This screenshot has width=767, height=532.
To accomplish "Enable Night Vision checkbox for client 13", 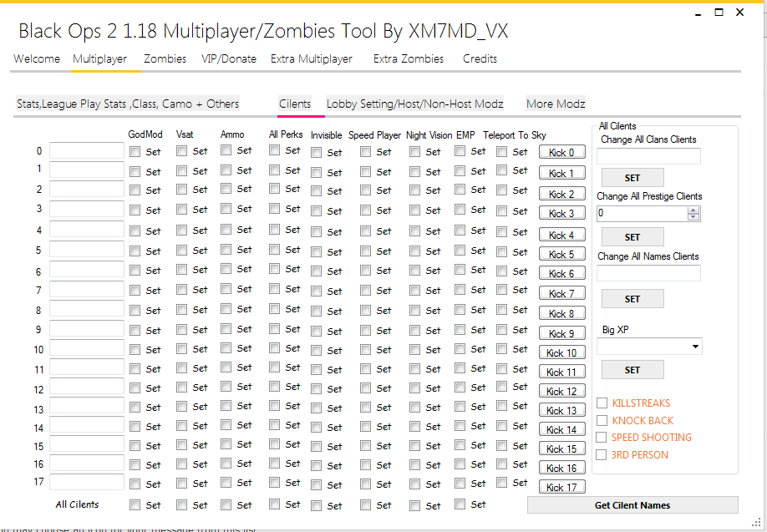I will pyautogui.click(x=414, y=408).
